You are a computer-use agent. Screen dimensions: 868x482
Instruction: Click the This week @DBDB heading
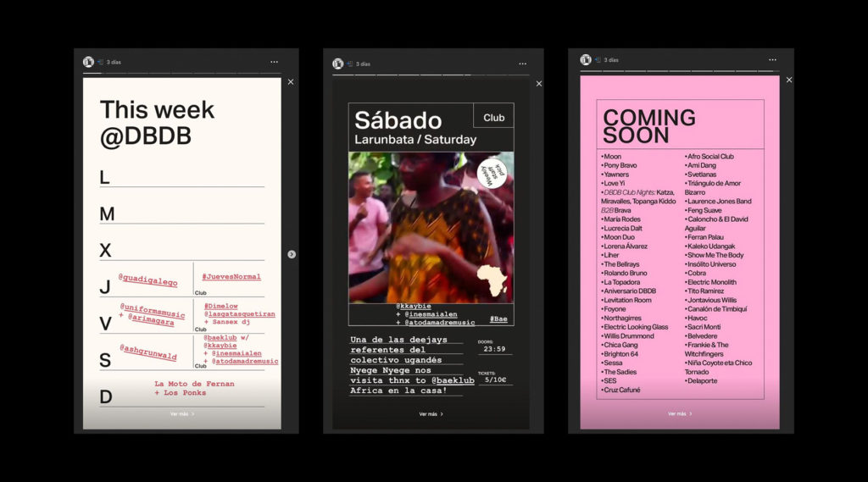[x=157, y=123]
